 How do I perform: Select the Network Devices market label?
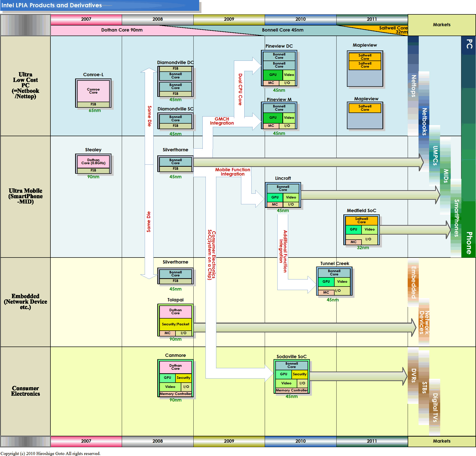(x=424, y=323)
